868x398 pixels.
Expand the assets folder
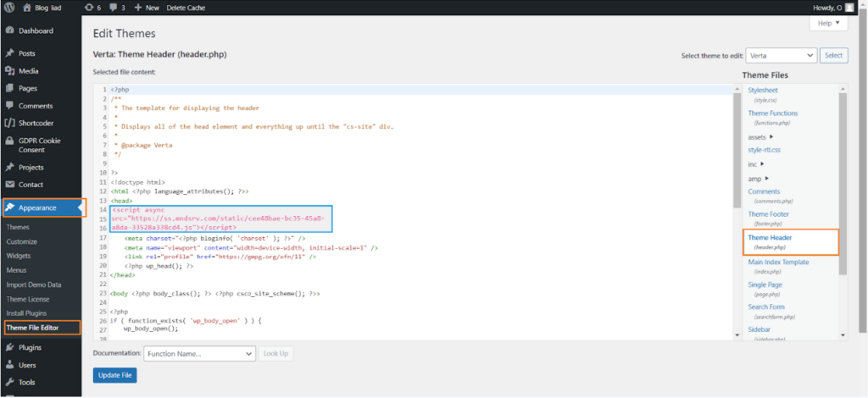coord(771,136)
